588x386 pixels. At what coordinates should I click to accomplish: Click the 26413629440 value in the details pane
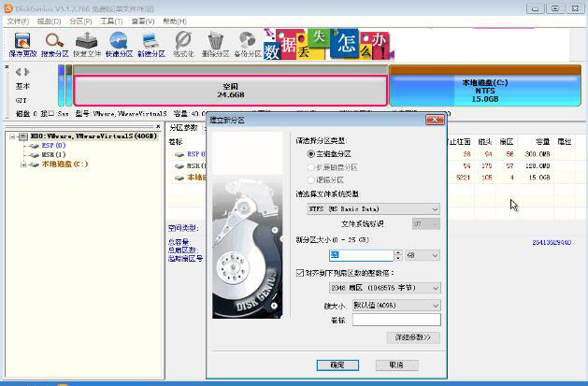552,243
